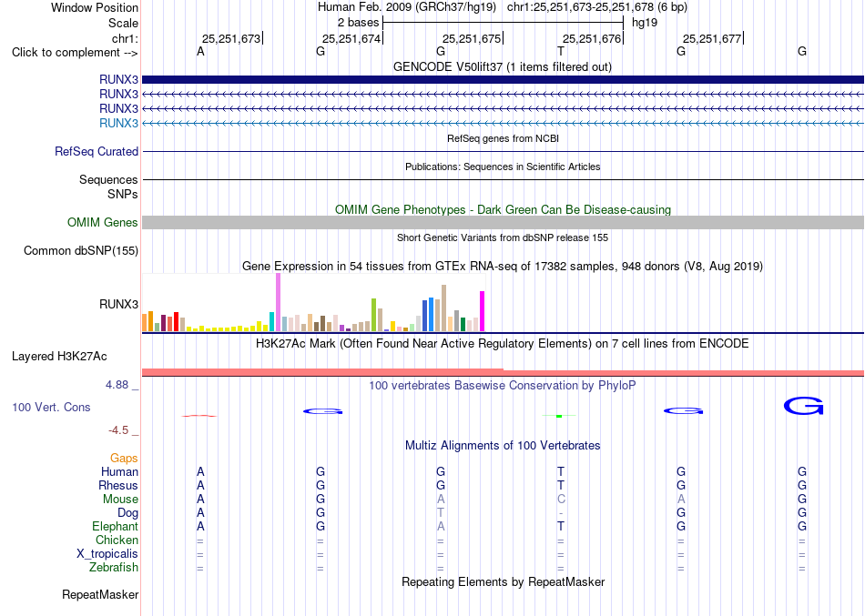This screenshot has width=865, height=616.
Task: Click position label 25,251,677 on ruler
Action: tap(712, 38)
